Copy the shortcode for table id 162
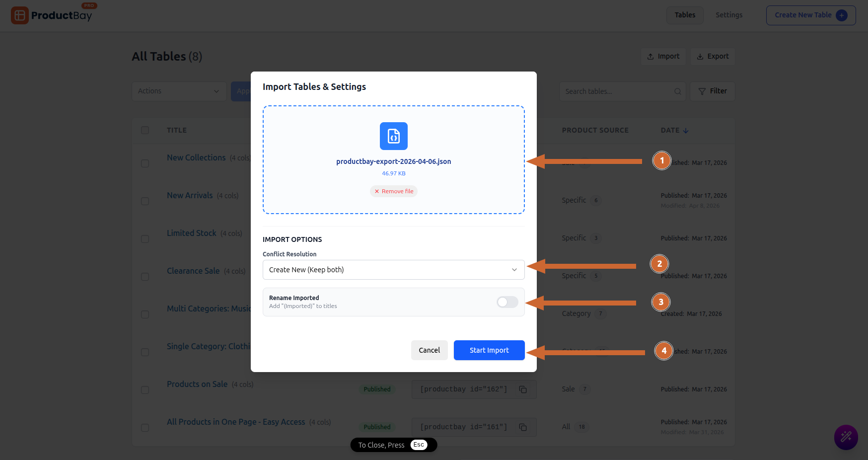The height and width of the screenshot is (460, 868). [x=523, y=389]
